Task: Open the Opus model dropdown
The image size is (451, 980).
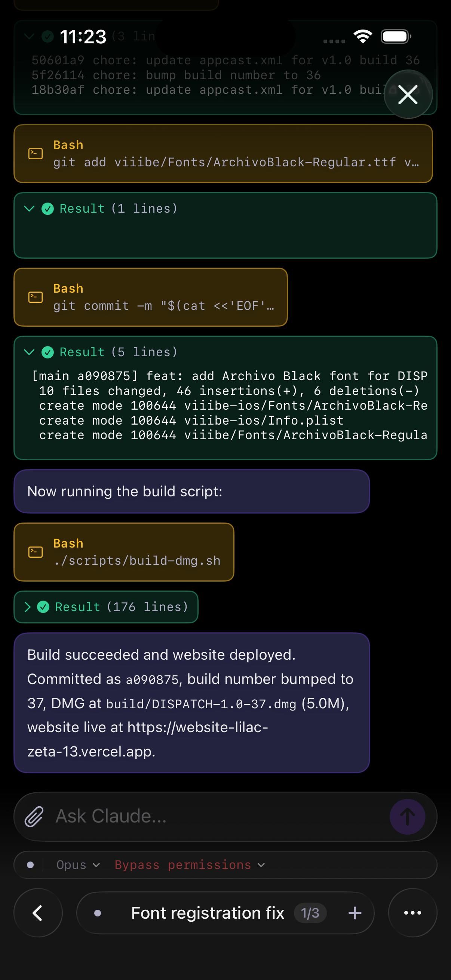Action: (78, 865)
